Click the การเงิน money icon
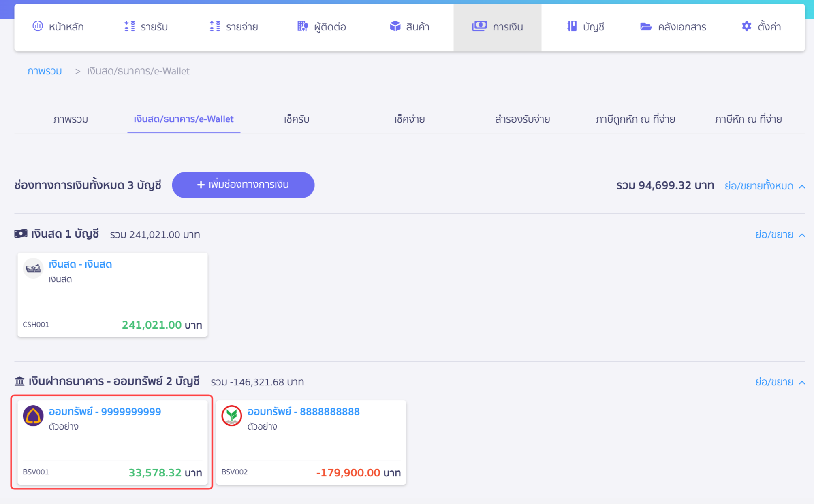The image size is (814, 504). click(479, 26)
